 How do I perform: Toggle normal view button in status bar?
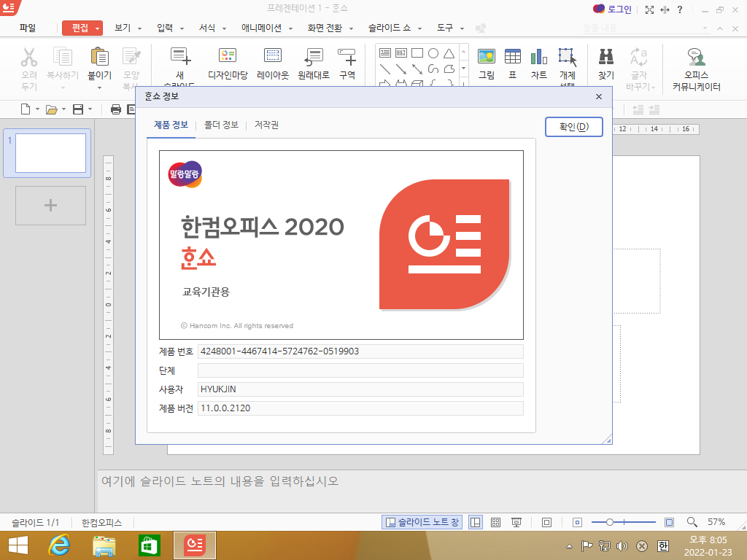coord(475,522)
